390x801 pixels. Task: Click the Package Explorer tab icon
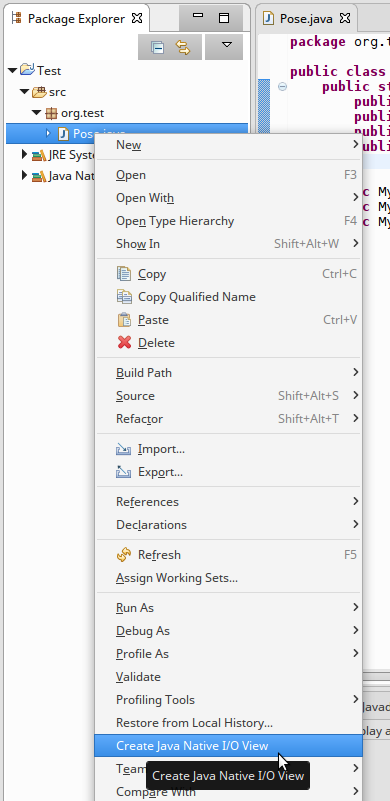tap(17, 18)
